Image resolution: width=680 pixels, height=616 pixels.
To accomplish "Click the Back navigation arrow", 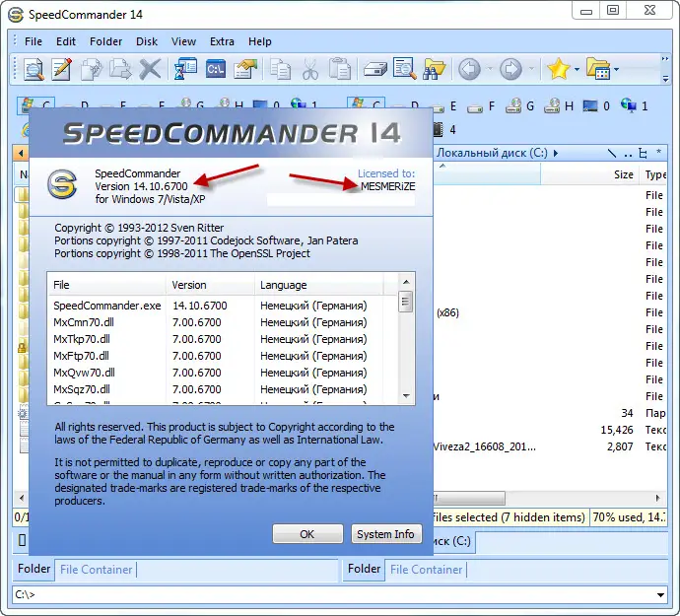I will click(x=469, y=69).
